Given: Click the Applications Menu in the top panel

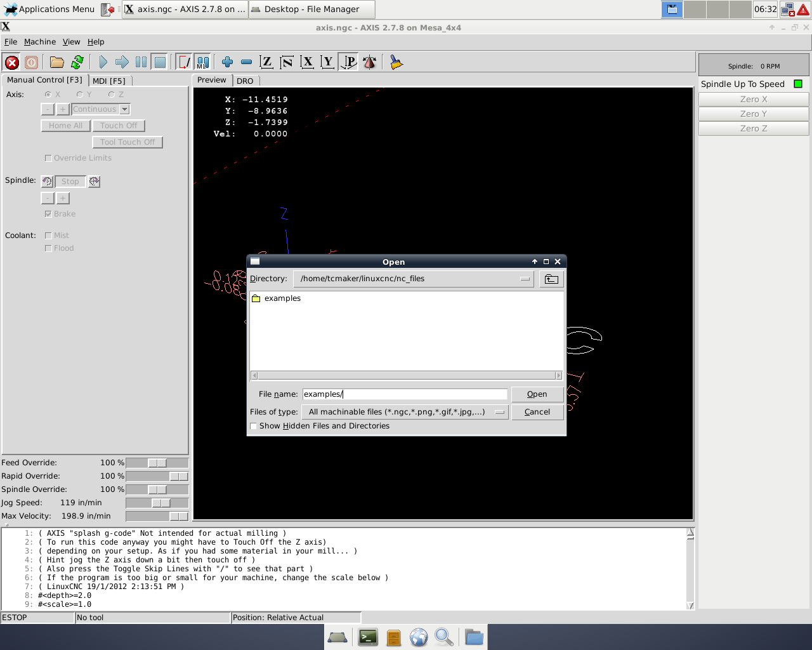Looking at the screenshot, I should (x=50, y=9).
